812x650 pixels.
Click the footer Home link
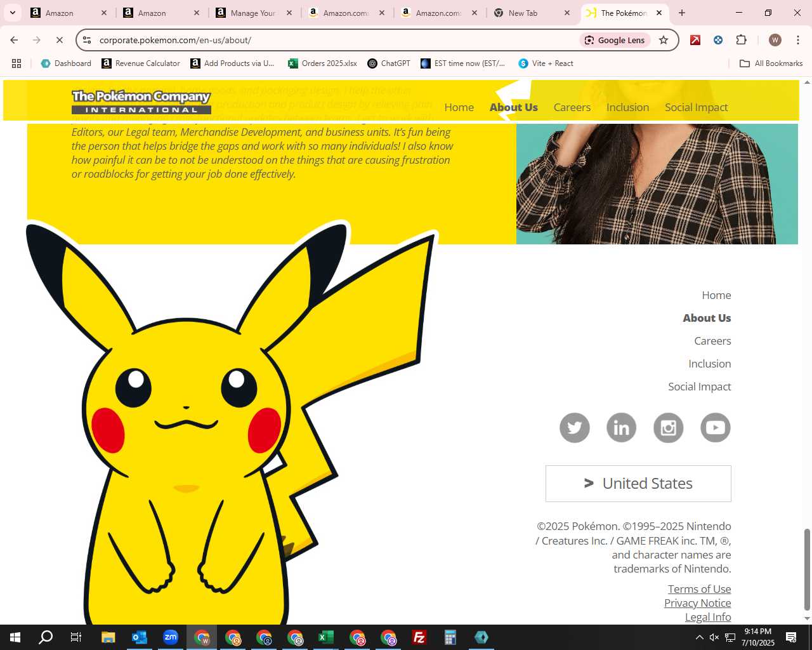pyautogui.click(x=716, y=295)
